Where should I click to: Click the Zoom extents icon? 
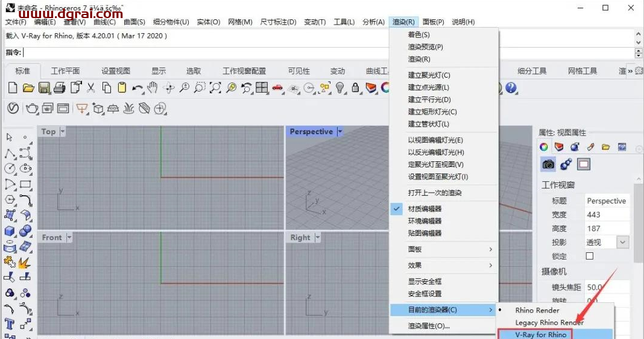[216, 88]
